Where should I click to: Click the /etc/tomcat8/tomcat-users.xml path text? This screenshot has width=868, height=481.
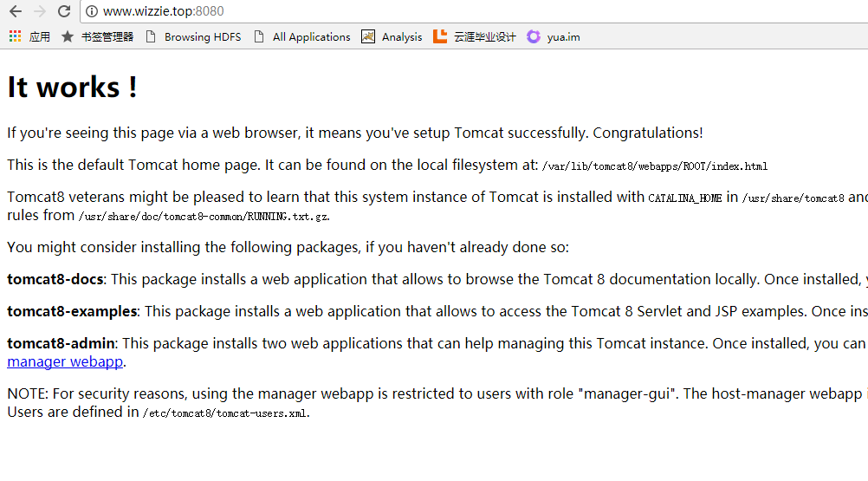coord(225,413)
